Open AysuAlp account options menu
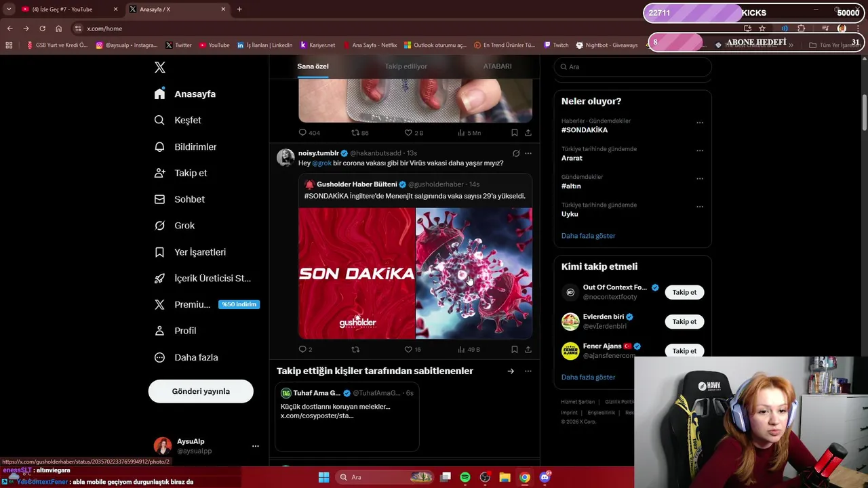 click(x=256, y=446)
